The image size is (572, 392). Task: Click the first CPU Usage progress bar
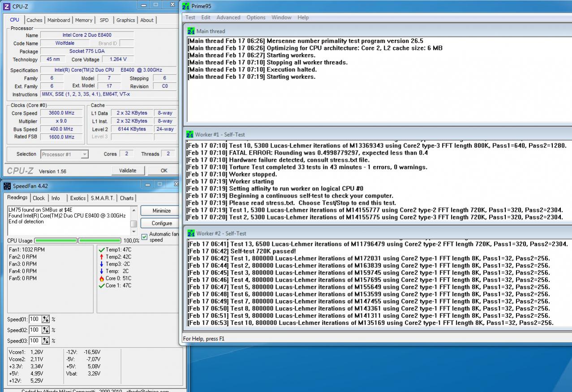tap(56, 241)
